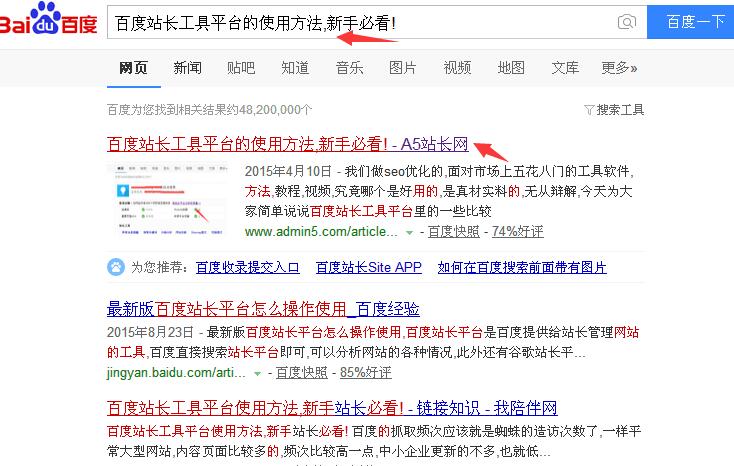Focus the Baidu search input field
Screen dimensions: 734x466
[377, 22]
